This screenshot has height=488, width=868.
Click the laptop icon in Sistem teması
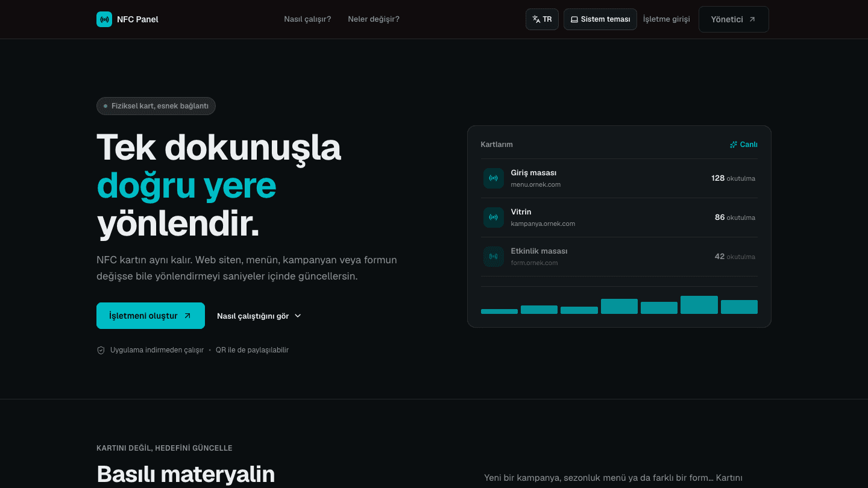pyautogui.click(x=574, y=19)
